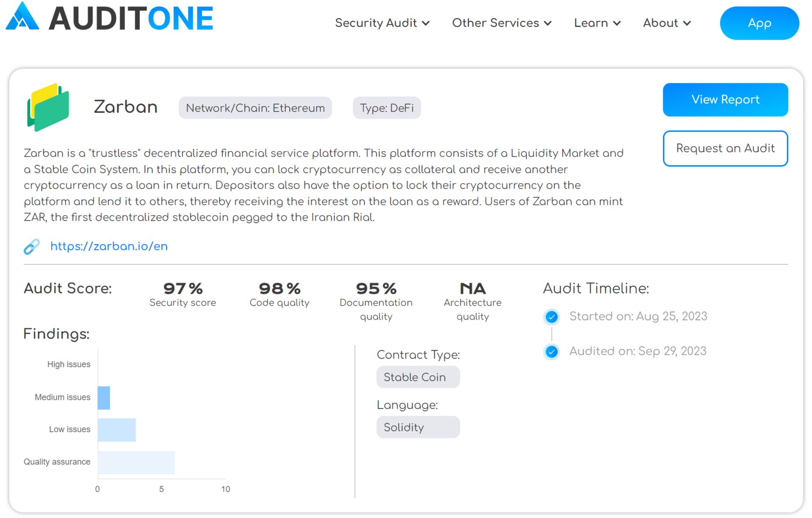The image size is (812, 518).
Task: Click the chain link icon
Action: [32, 247]
